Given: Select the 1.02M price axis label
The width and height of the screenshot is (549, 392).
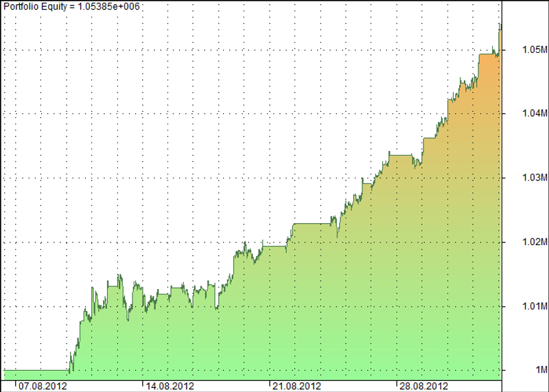Looking at the screenshot, I should click(535, 242).
